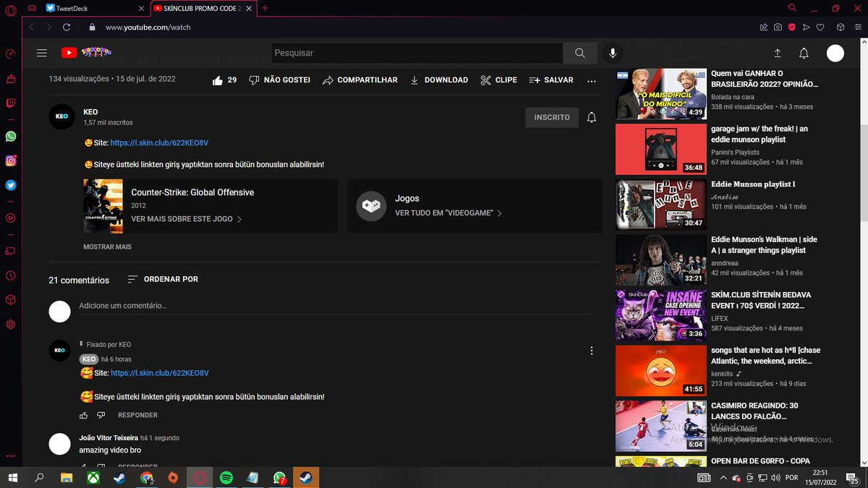Open the YouTube guide hamburger menu
868x488 pixels.
tap(42, 53)
